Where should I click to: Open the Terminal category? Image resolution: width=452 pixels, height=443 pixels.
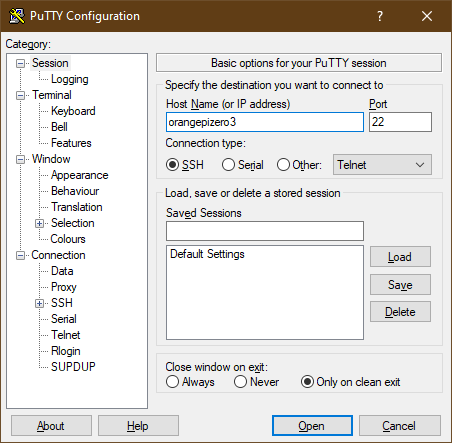pos(52,95)
